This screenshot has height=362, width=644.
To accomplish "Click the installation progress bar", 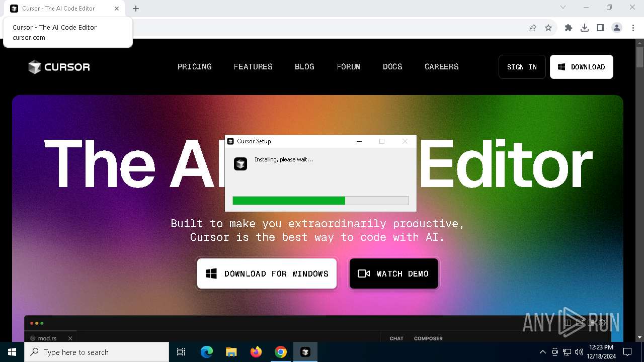I will (320, 201).
